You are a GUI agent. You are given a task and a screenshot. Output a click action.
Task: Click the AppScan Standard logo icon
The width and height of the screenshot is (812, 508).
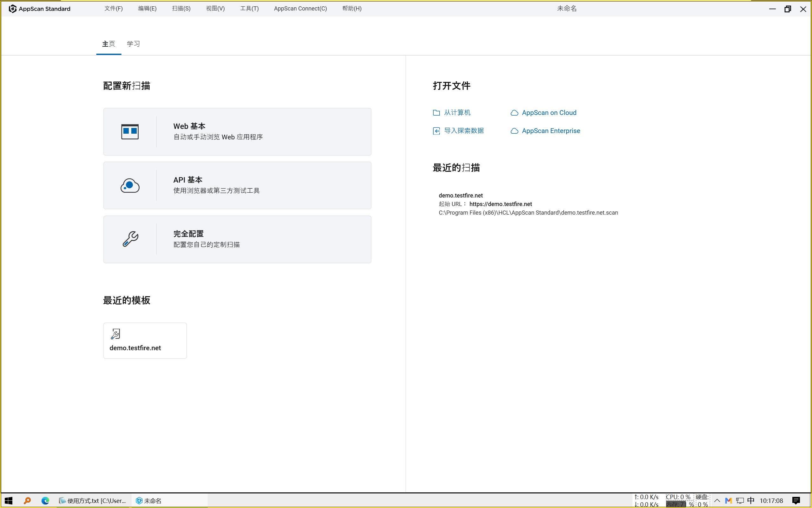pos(12,9)
